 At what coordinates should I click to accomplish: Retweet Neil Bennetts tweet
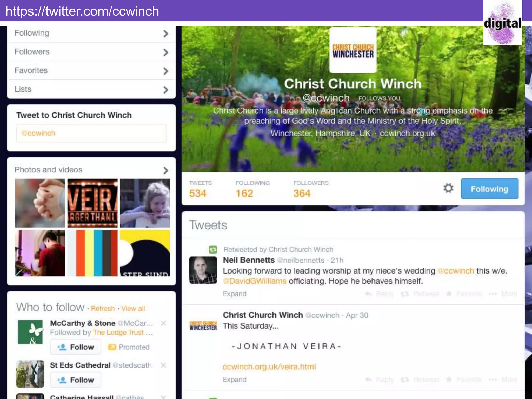(420, 294)
